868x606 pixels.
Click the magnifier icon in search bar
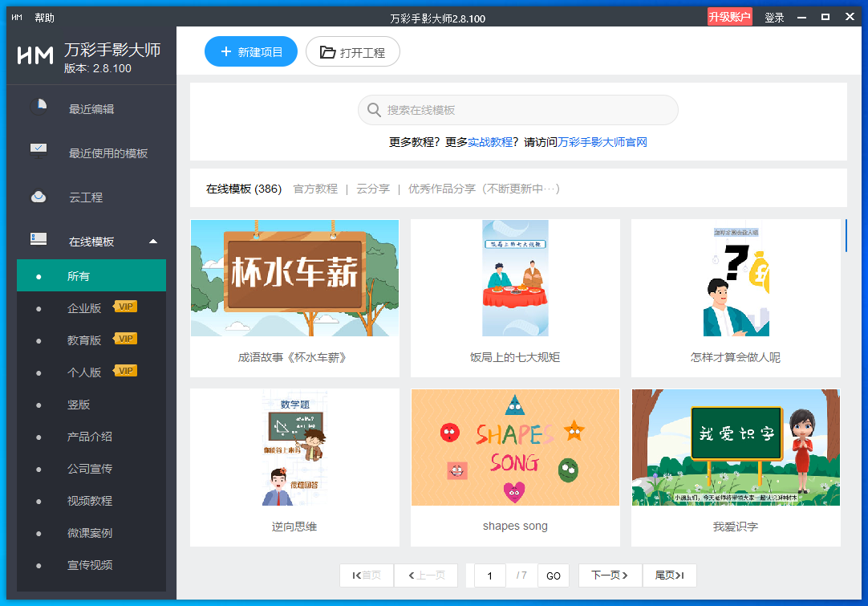pyautogui.click(x=373, y=109)
